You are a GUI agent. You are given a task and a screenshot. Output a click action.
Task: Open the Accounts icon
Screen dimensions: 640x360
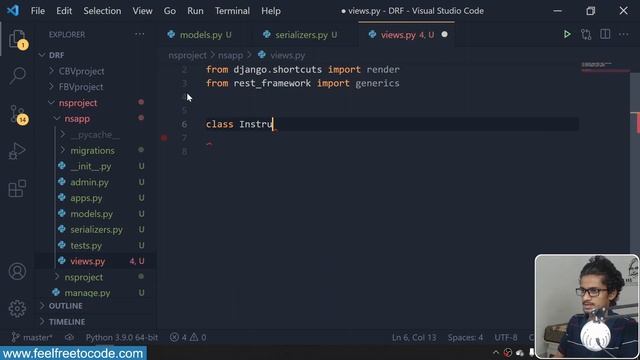pos(17,271)
